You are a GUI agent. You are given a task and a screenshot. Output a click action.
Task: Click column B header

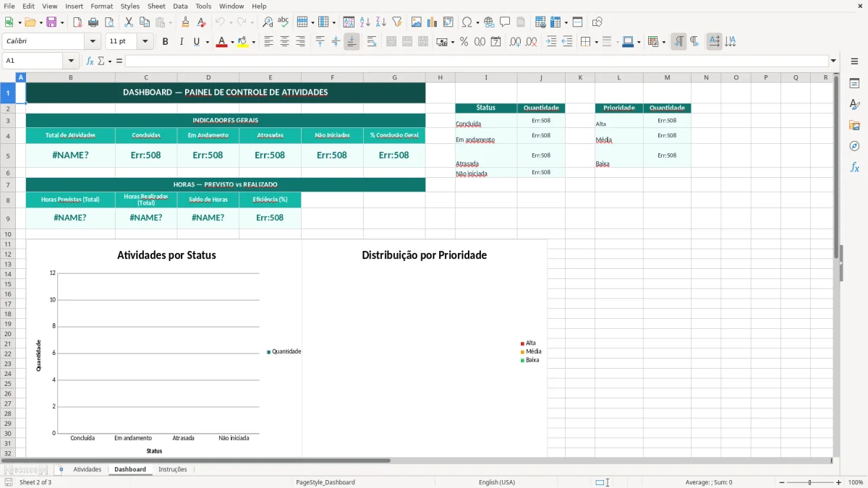(70, 77)
